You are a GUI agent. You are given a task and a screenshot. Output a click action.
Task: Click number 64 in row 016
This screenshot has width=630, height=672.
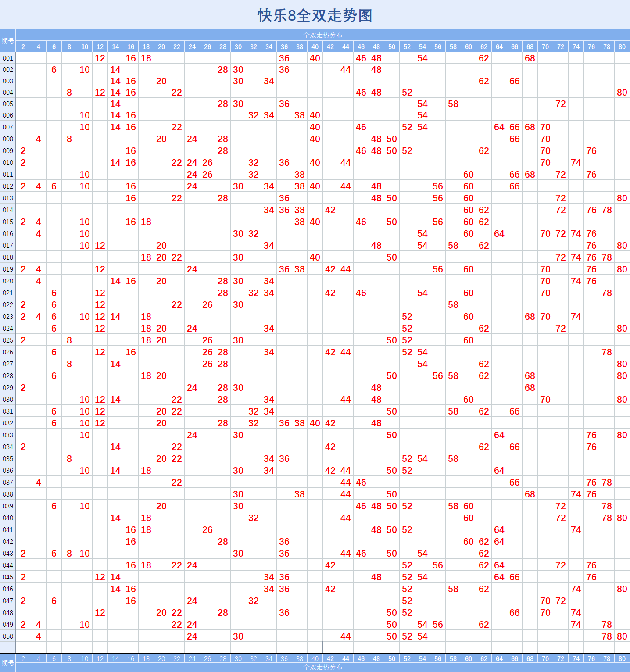tap(499, 234)
